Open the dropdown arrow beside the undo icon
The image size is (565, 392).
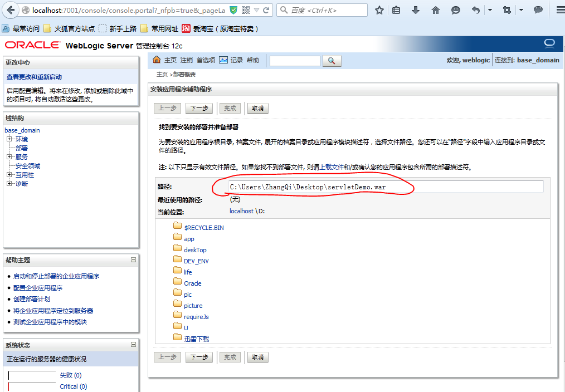pos(490,10)
